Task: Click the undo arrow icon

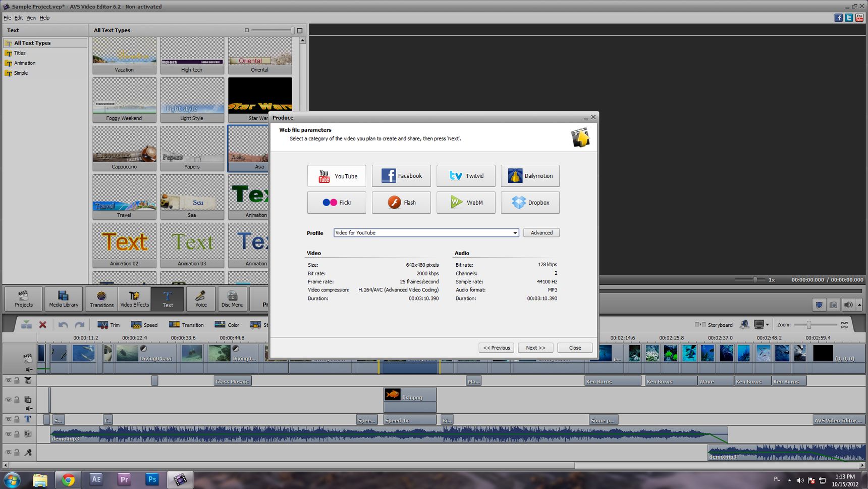Action: tap(63, 325)
